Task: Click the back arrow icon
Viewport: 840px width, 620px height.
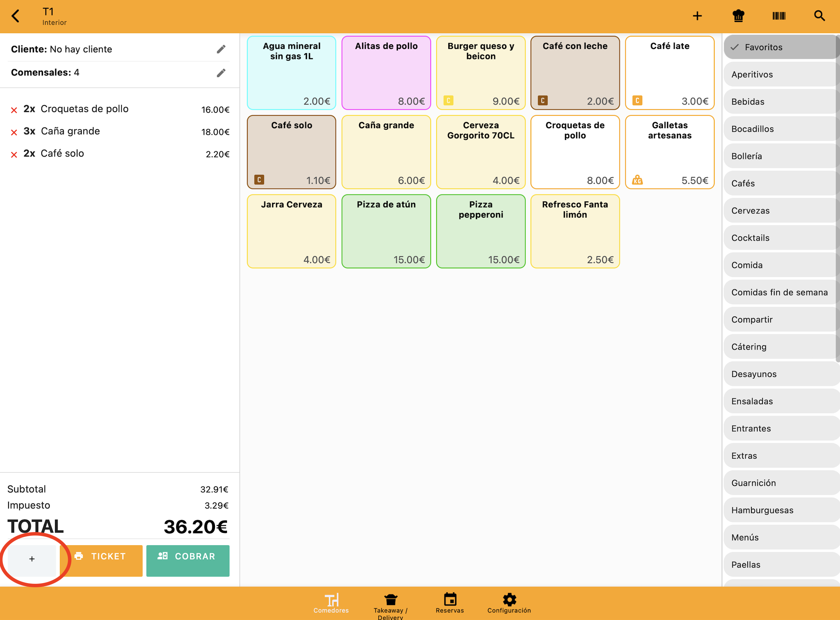Action: coord(16,16)
